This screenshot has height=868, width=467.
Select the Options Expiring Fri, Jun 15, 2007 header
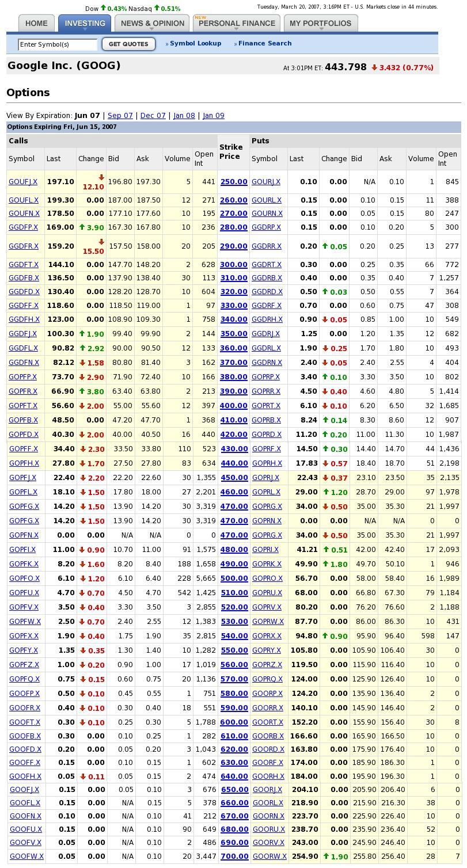(62, 127)
